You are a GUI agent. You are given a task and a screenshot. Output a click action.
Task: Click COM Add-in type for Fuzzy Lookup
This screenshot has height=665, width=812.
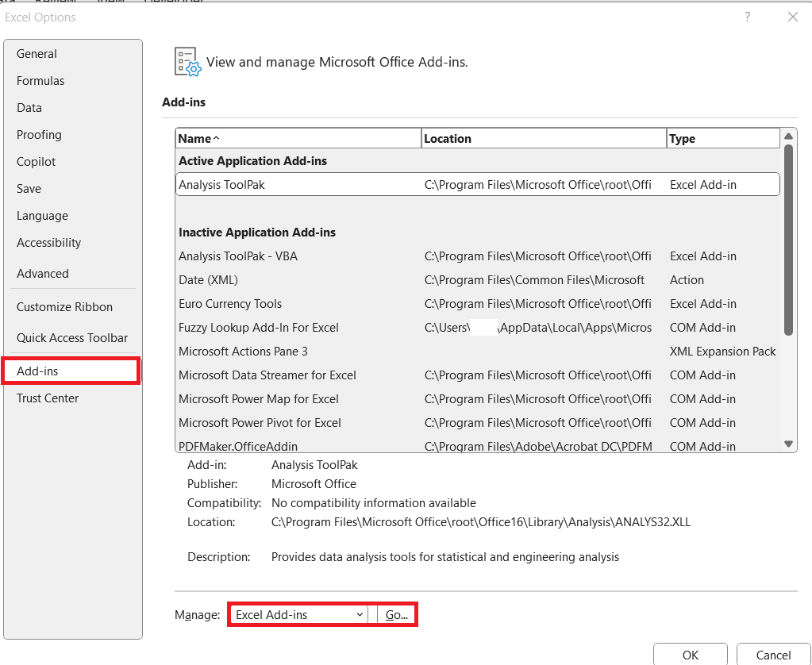coord(702,327)
